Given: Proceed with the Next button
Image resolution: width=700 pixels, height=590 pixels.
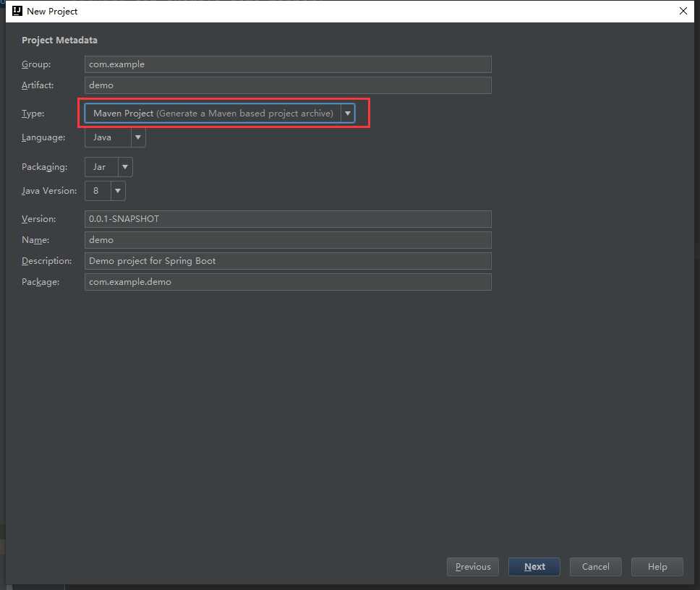Looking at the screenshot, I should pos(534,567).
